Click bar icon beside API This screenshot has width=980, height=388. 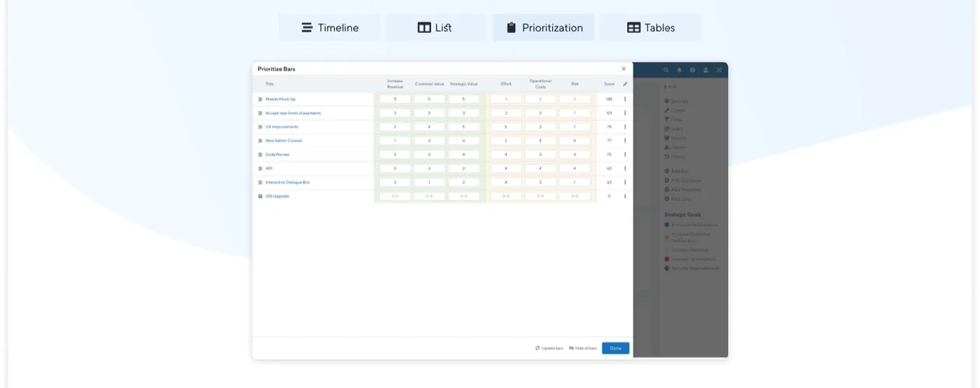[x=260, y=168]
